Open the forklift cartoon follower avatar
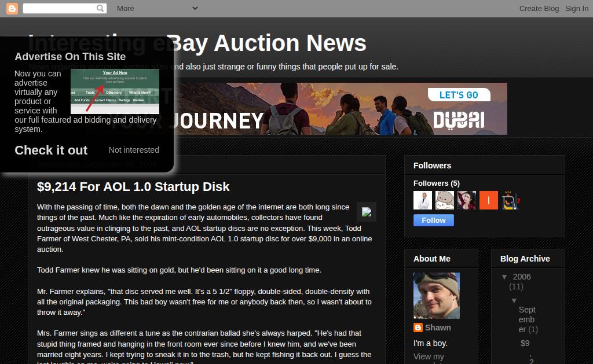Image resolution: width=593 pixels, height=364 pixels. click(511, 200)
